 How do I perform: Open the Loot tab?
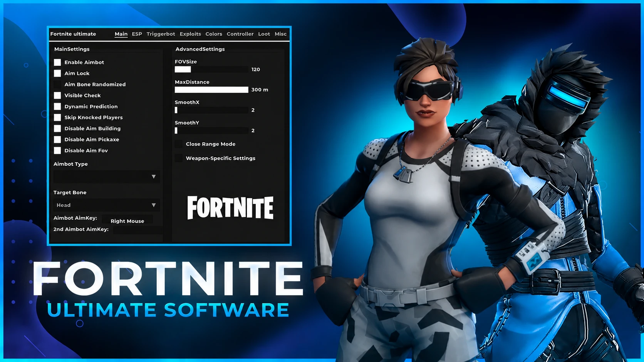[x=264, y=34]
